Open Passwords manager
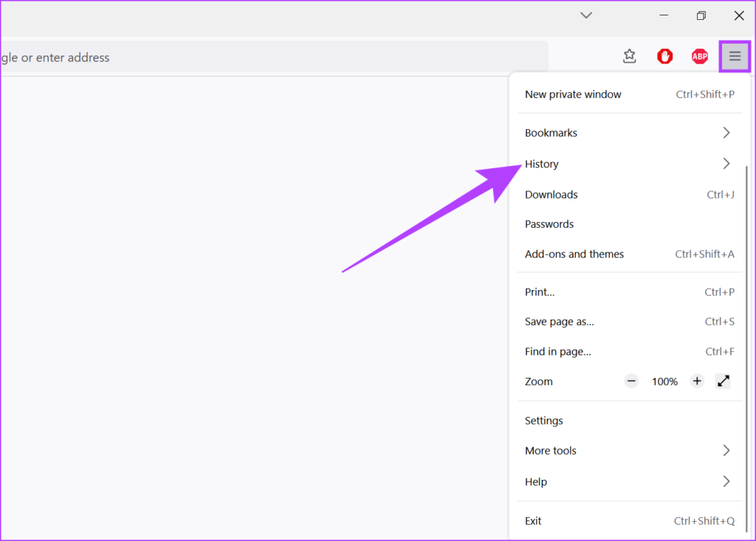This screenshot has width=756, height=541. [x=549, y=224]
